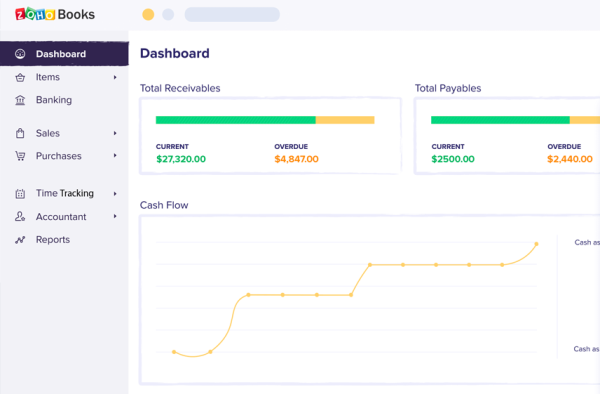Click the Purchases cart icon
The height and width of the screenshot is (394, 600).
20,156
